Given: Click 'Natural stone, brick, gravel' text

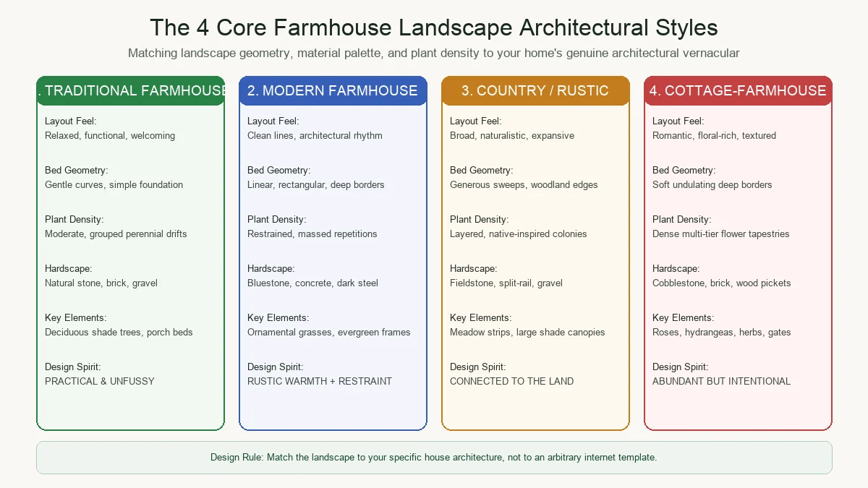Looking at the screenshot, I should click(x=101, y=283).
